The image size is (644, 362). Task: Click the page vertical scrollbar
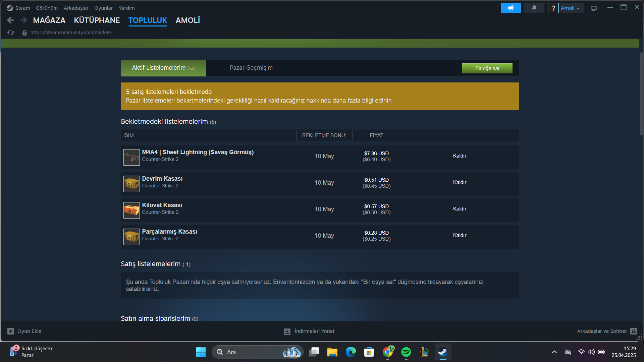[641, 94]
